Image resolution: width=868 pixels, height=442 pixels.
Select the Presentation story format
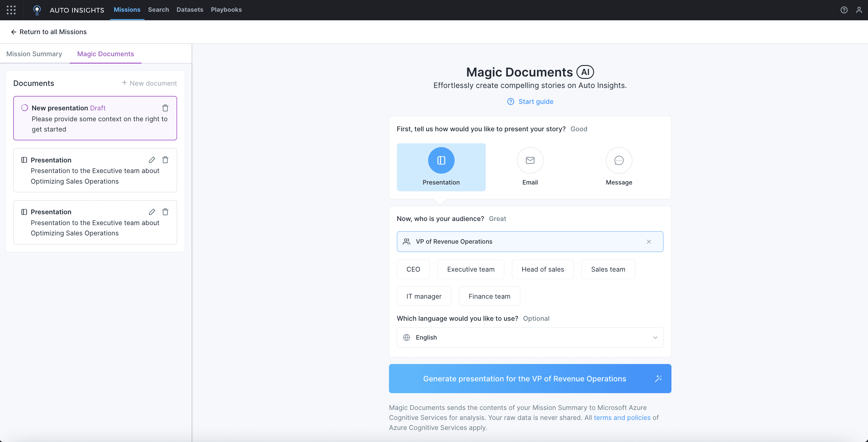point(441,167)
